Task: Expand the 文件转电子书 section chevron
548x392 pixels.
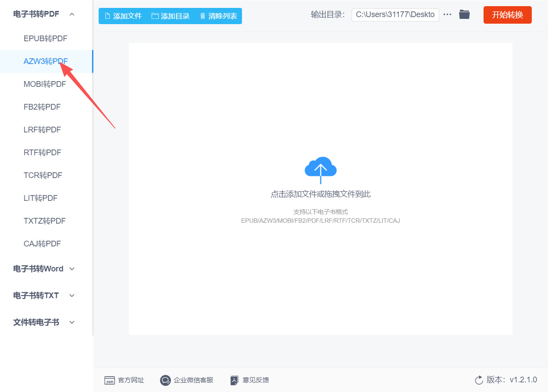Action: tap(72, 322)
